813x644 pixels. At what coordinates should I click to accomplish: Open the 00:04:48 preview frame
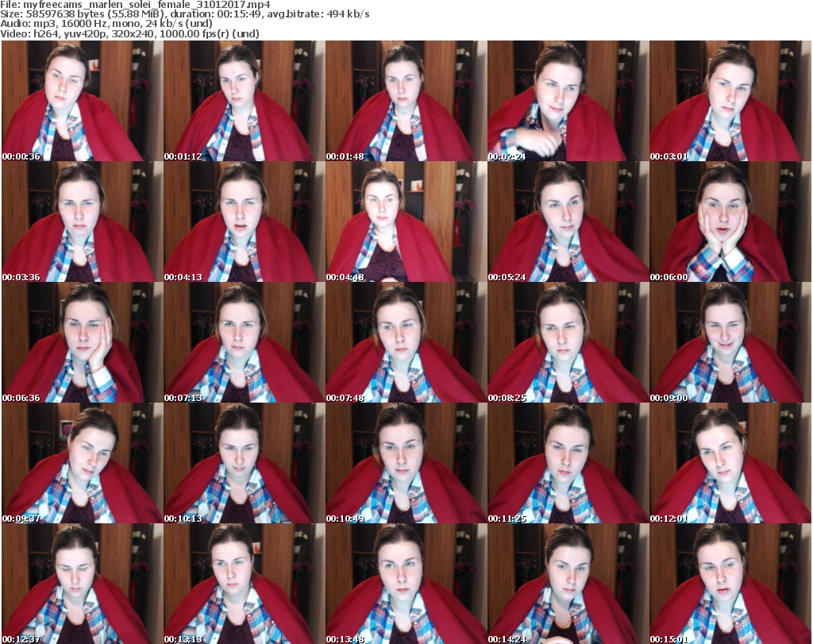[x=406, y=222]
